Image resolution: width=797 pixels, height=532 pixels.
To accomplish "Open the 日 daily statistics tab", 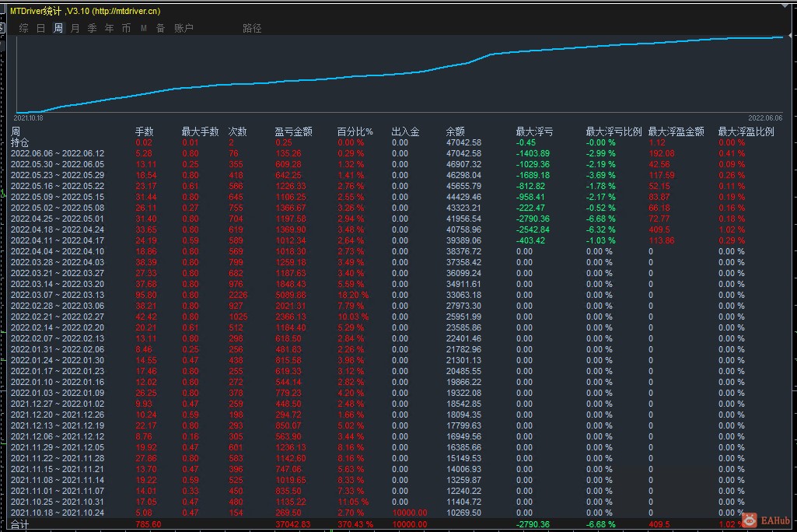I will pos(41,28).
